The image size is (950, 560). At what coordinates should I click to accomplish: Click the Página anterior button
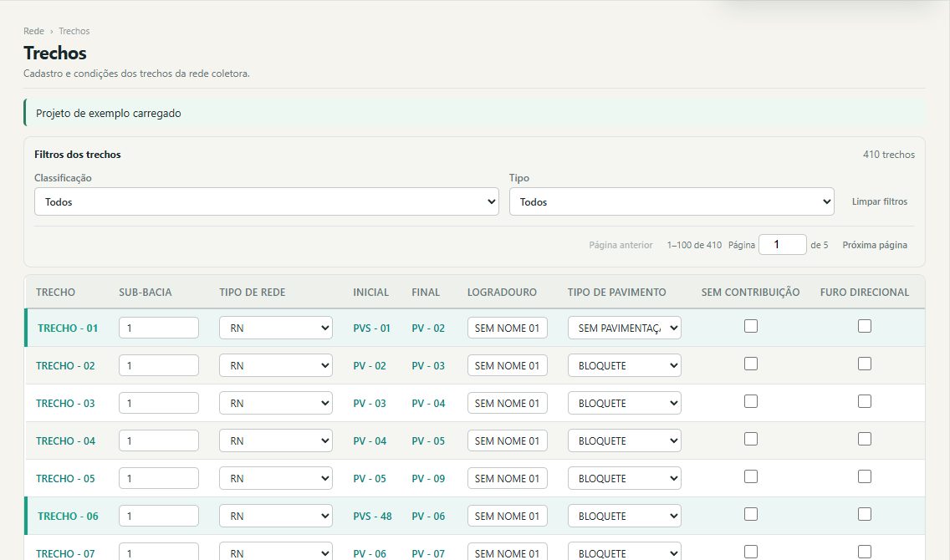click(x=621, y=245)
